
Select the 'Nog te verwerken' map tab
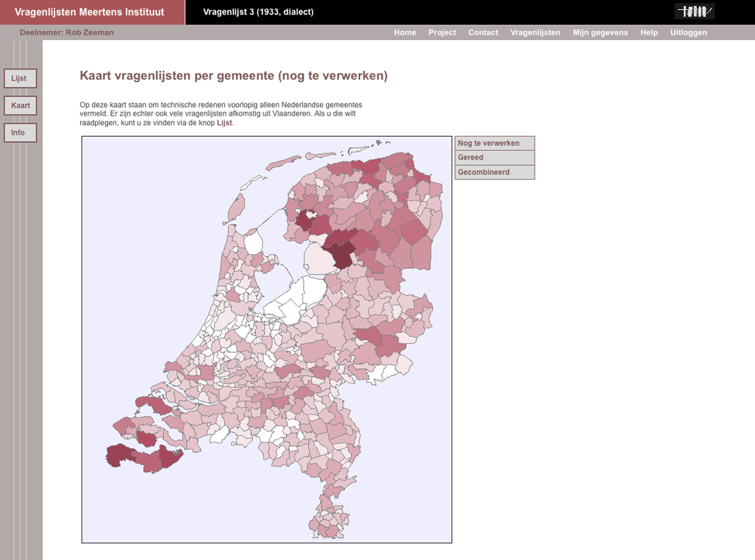(495, 143)
